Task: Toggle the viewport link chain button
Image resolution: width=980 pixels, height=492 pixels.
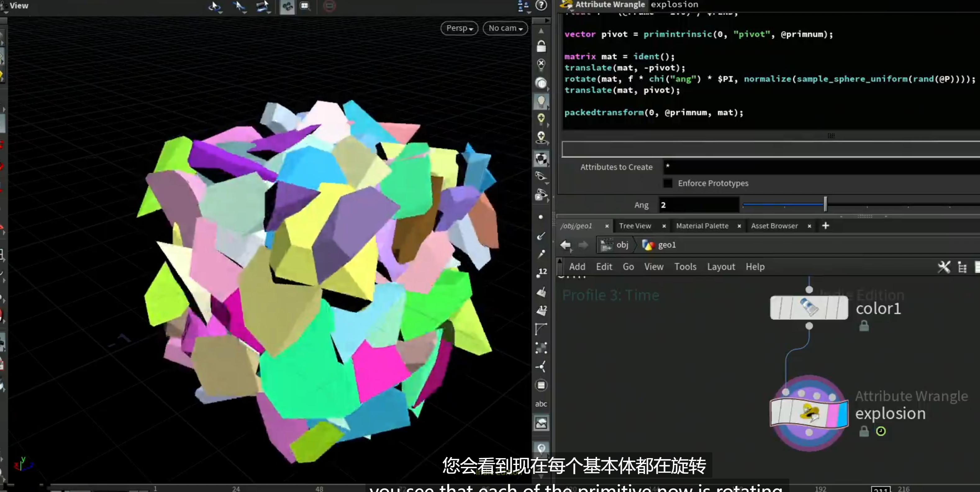Action: pos(287,6)
